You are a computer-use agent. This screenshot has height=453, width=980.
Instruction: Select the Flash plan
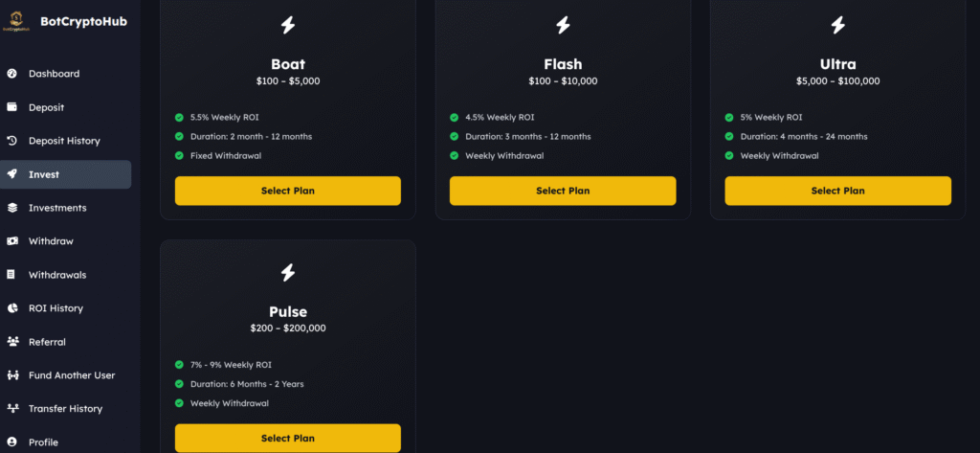pos(563,191)
